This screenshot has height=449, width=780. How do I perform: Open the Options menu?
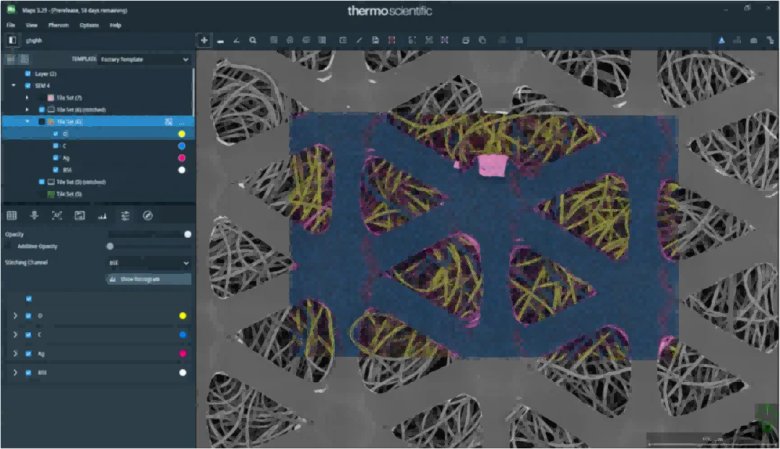tap(90, 23)
